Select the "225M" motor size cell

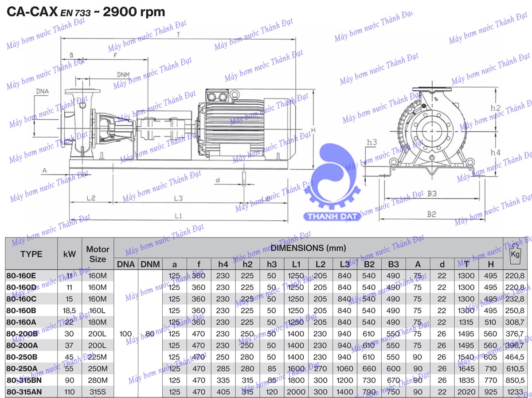coord(98,357)
